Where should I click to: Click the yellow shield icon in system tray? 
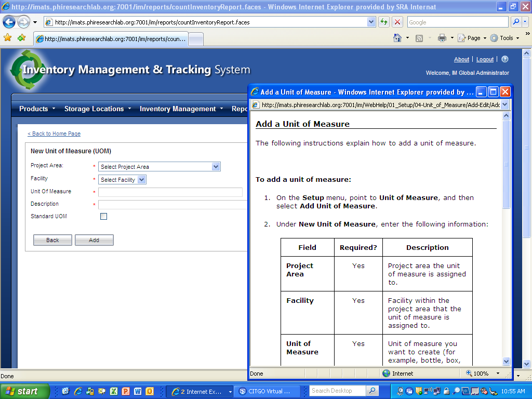[419, 391]
